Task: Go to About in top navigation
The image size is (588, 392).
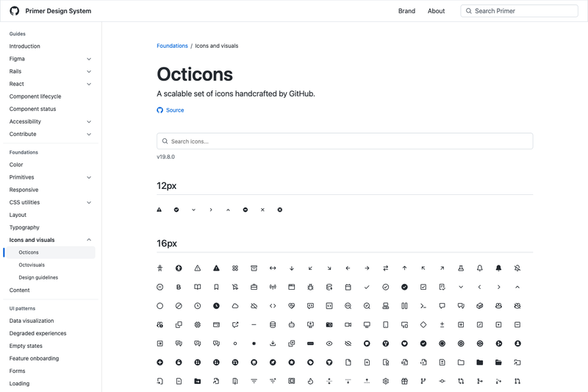Action: click(436, 11)
